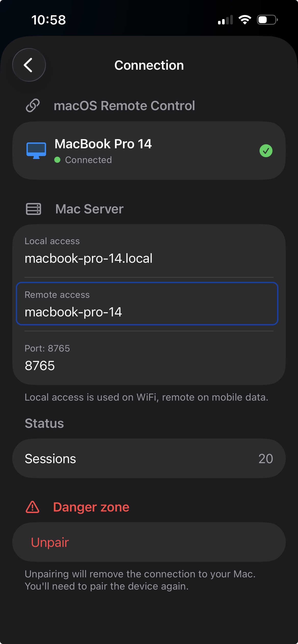Click the Danger zone label text
Screen dimensions: 298x644
pos(91,507)
